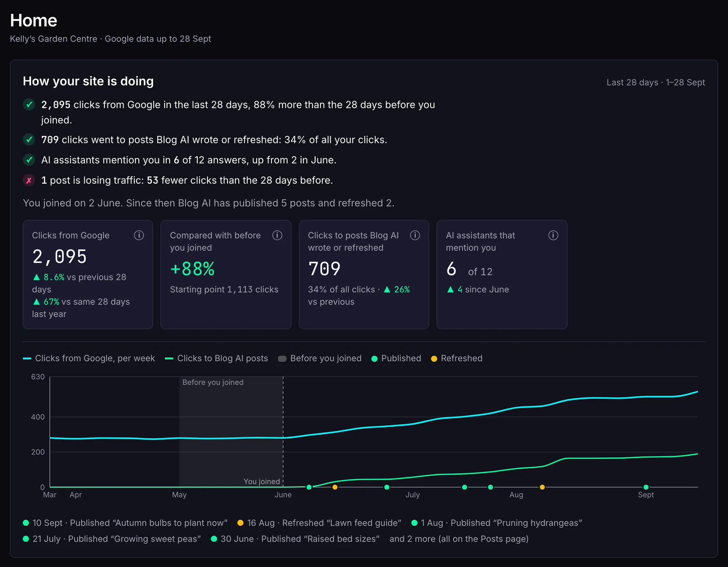Image resolution: width=728 pixels, height=567 pixels.
Task: Click the 630 y-axis label
Action: 38,377
